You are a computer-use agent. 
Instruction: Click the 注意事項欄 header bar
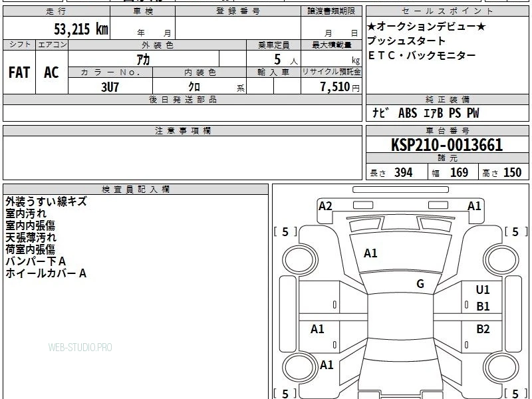182,130
